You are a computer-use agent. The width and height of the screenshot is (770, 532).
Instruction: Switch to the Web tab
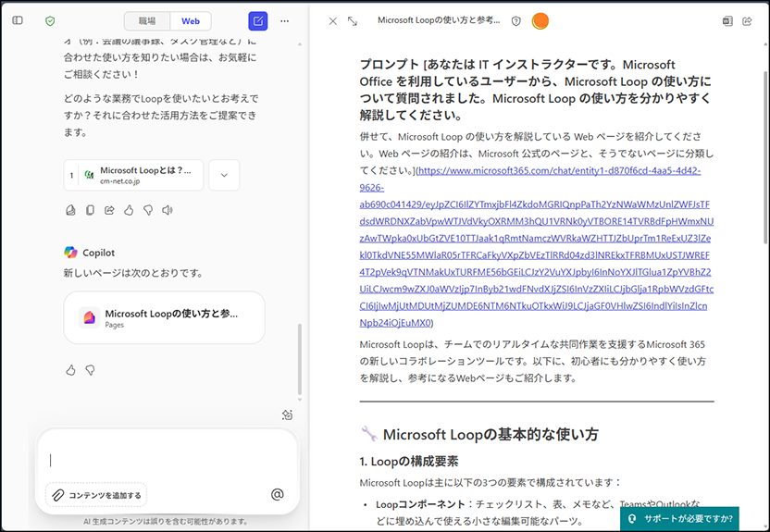(191, 21)
